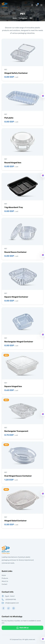Open the hamburger menu
This screenshot has width=45, height=644.
point(42,5)
